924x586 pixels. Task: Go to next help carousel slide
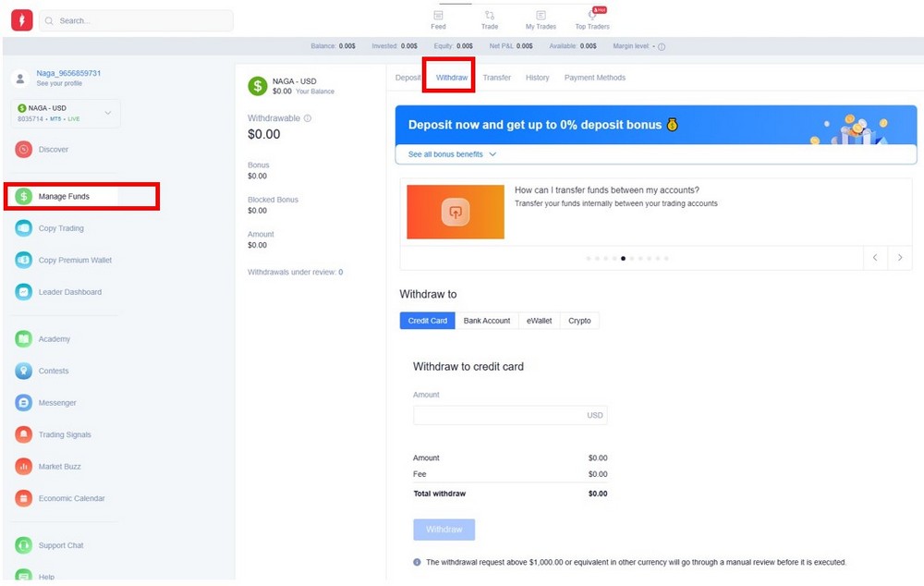pyautogui.click(x=900, y=258)
